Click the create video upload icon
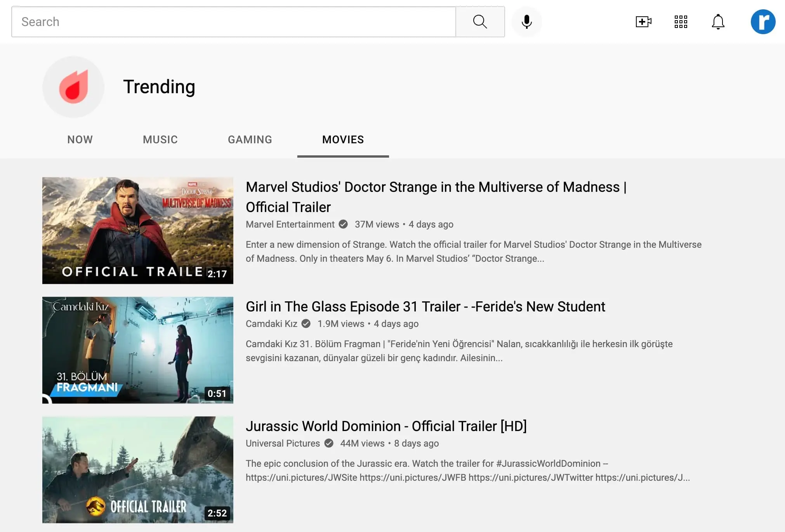This screenshot has width=785, height=532. click(643, 21)
